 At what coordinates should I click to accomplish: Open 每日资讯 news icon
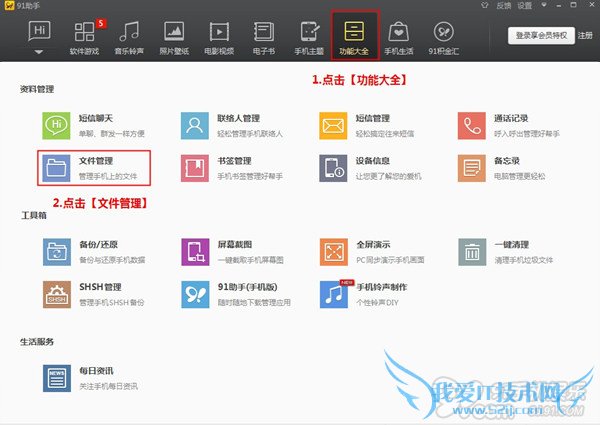[57, 378]
